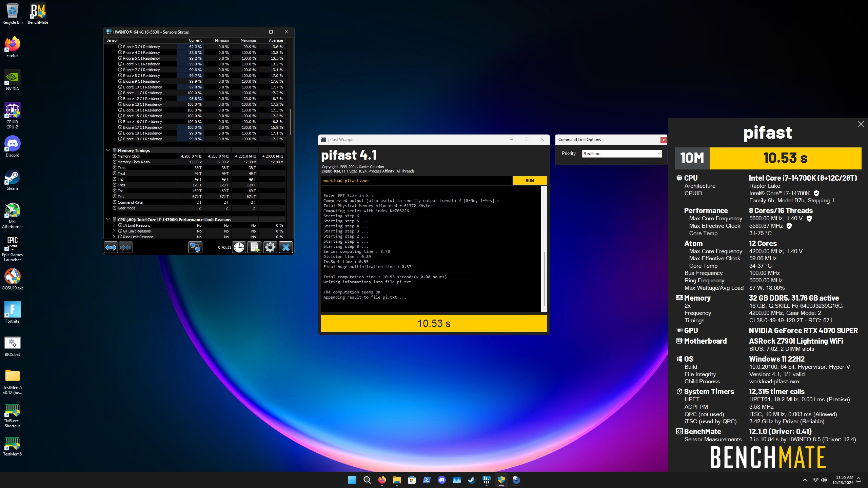Close the Command Line Options panel

coord(664,140)
